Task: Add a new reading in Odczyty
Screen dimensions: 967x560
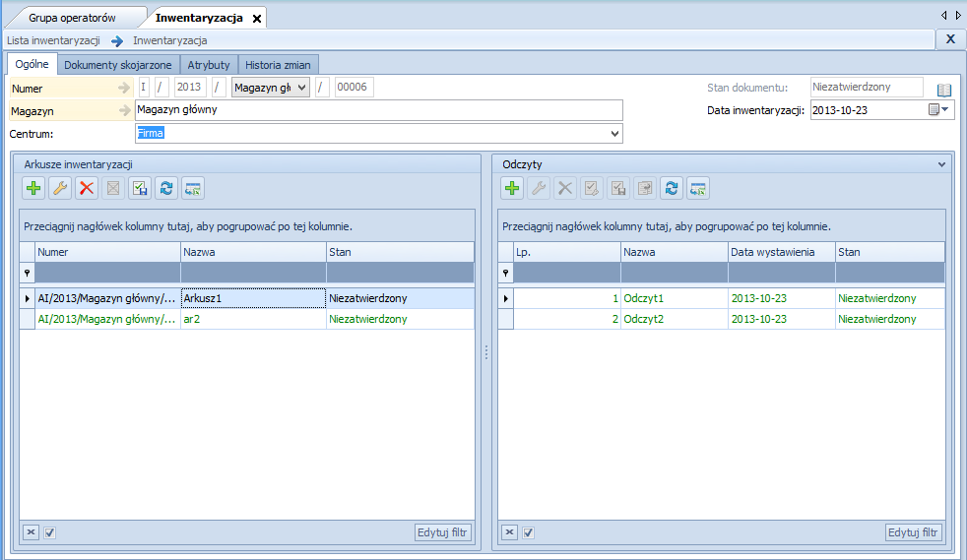Action: pos(512,189)
